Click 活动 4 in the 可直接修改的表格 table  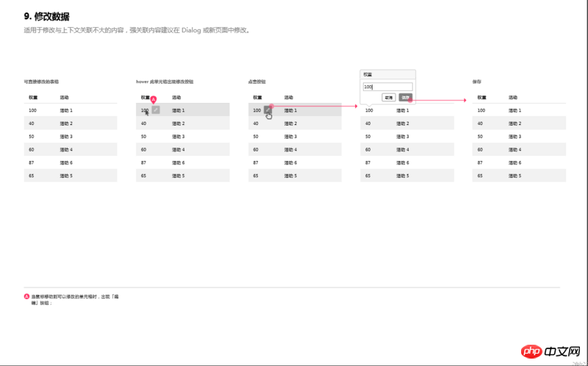[x=66, y=150]
